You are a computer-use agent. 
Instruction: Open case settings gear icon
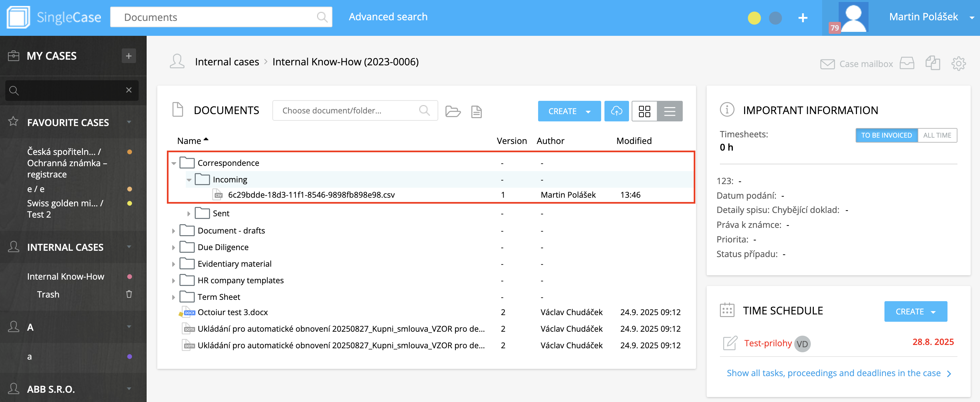pyautogui.click(x=958, y=63)
